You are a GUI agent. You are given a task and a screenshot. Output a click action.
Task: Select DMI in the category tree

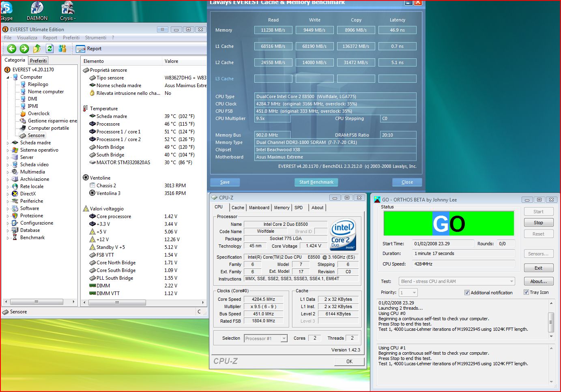coord(32,99)
